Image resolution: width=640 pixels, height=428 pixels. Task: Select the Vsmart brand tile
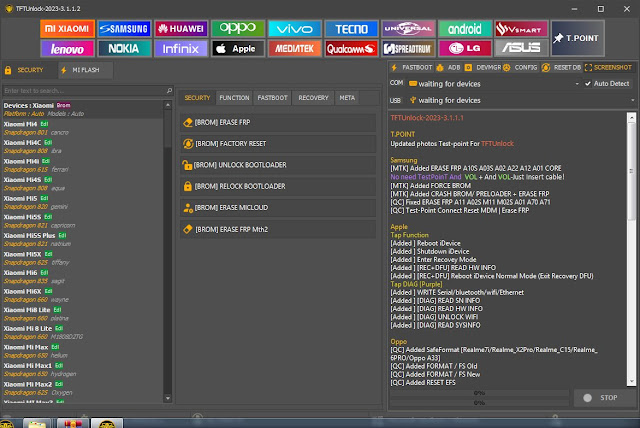coord(521,29)
